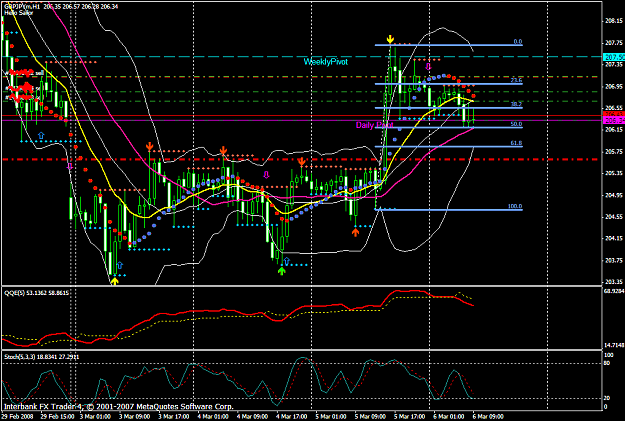The image size is (625, 421).
Task: Select the Fibonacci 61.8 level label
Action: click(516, 143)
